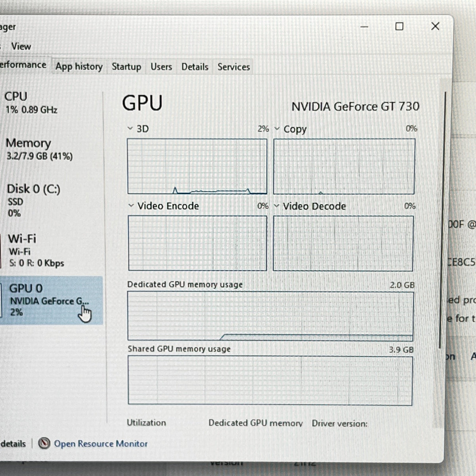Click the Copy engine usage graph

[344, 167]
